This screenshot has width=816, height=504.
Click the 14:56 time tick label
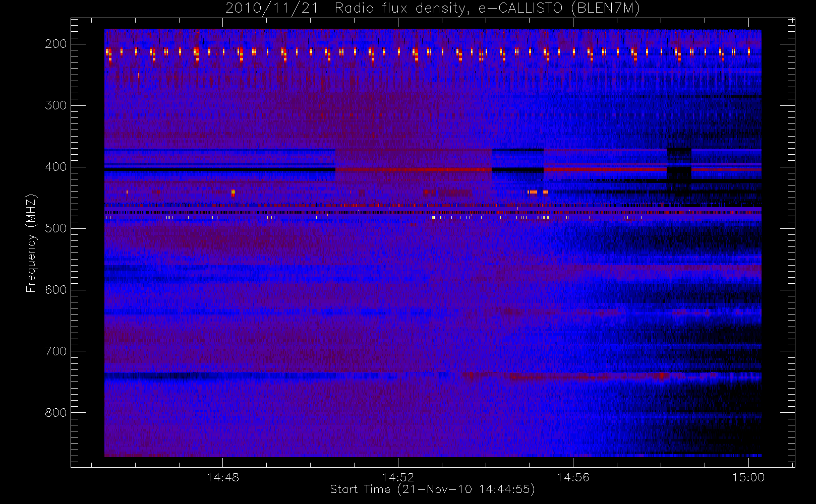pyautogui.click(x=573, y=477)
